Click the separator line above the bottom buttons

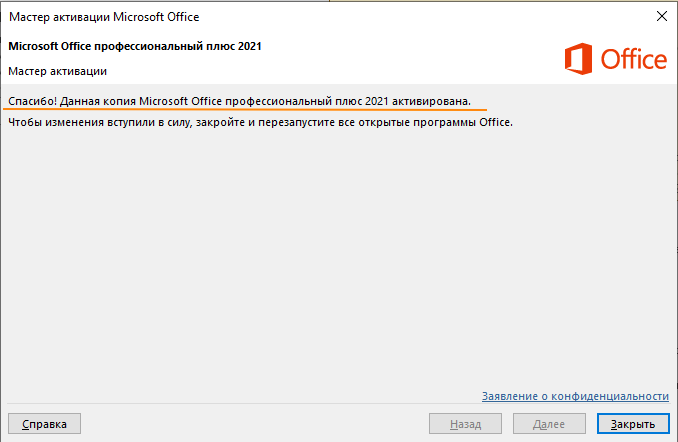339,404
